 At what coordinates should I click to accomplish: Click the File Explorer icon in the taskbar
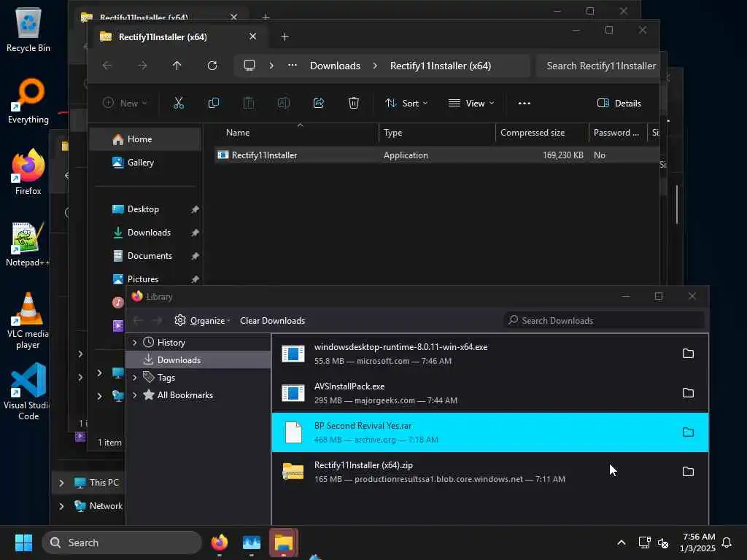[x=284, y=542]
